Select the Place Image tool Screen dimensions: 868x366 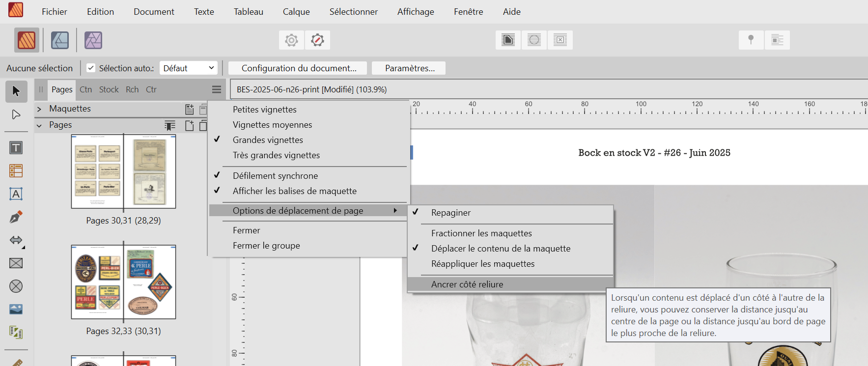[16, 310]
